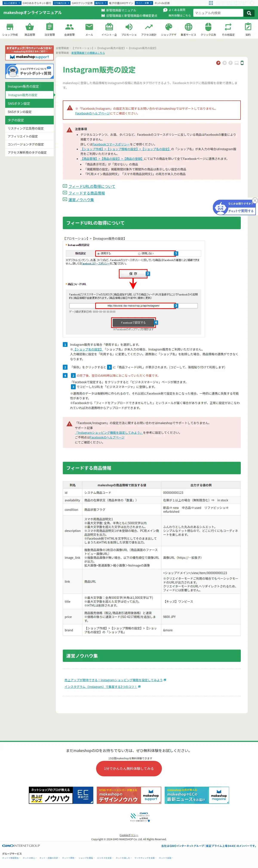Open アクセス解析用のタグの設定 sidebar item

pos(29,153)
